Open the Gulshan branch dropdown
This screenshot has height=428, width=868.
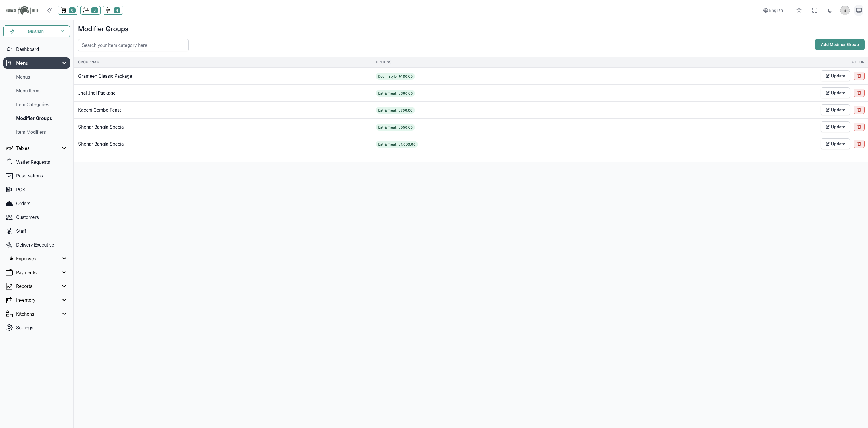[37, 31]
